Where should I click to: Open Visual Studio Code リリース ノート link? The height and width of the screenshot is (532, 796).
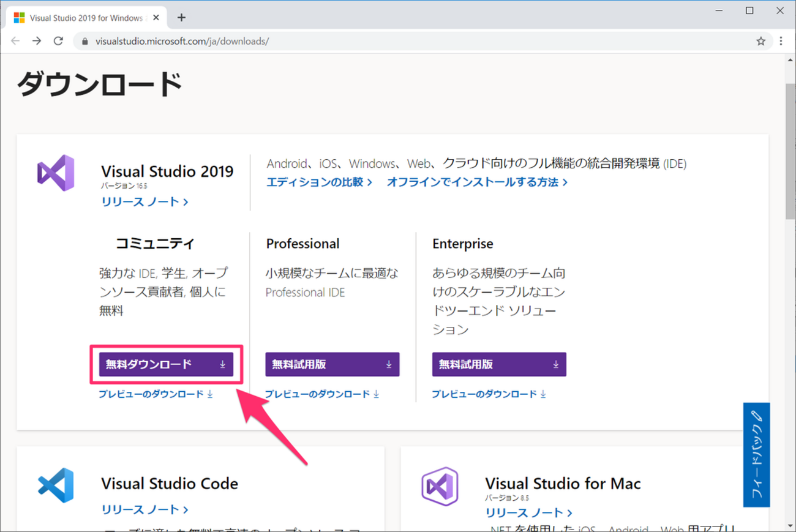[145, 509]
